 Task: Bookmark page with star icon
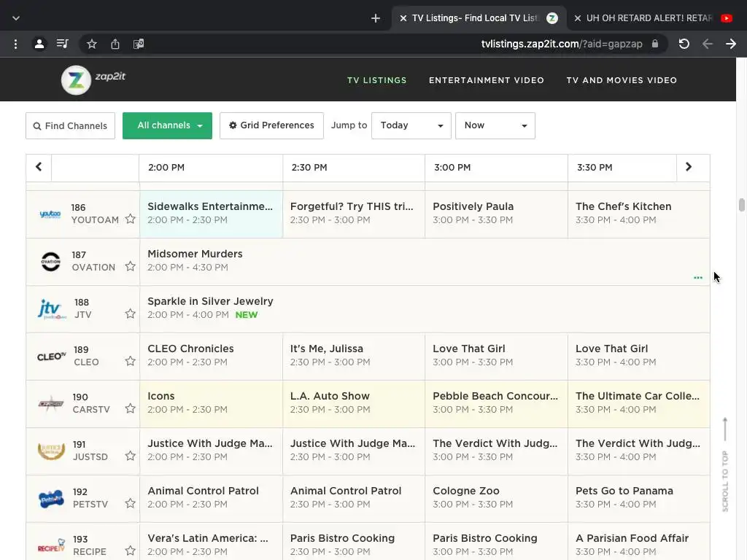point(92,44)
